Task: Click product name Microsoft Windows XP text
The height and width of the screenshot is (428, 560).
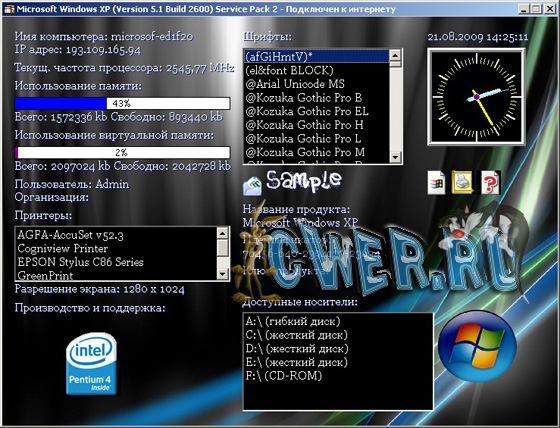Action: pyautogui.click(x=300, y=223)
